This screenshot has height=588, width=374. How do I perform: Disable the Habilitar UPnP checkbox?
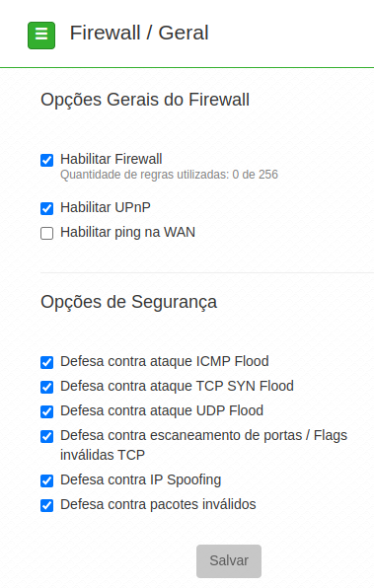tap(47, 208)
